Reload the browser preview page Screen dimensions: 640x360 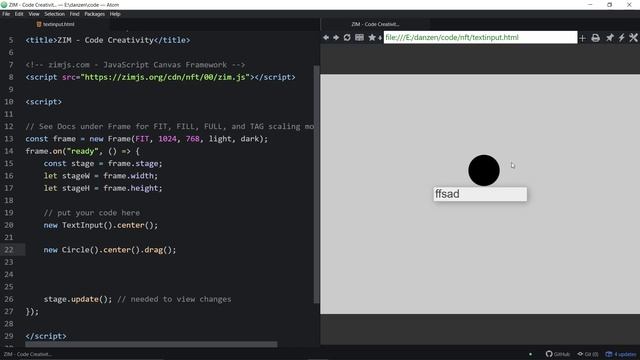coord(347,38)
